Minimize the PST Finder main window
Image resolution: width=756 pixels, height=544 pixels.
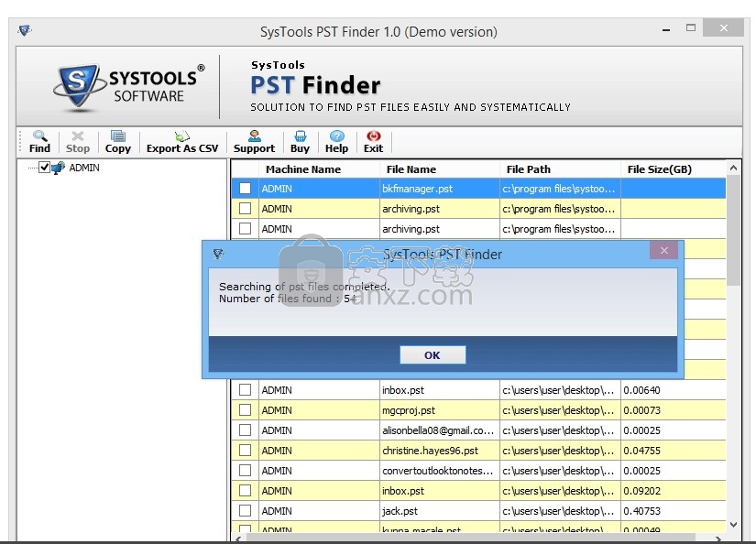[x=666, y=29]
